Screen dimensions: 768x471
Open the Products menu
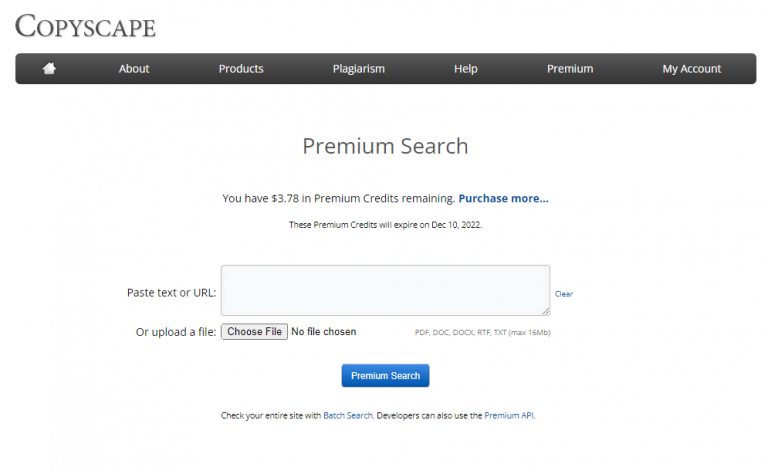[241, 69]
